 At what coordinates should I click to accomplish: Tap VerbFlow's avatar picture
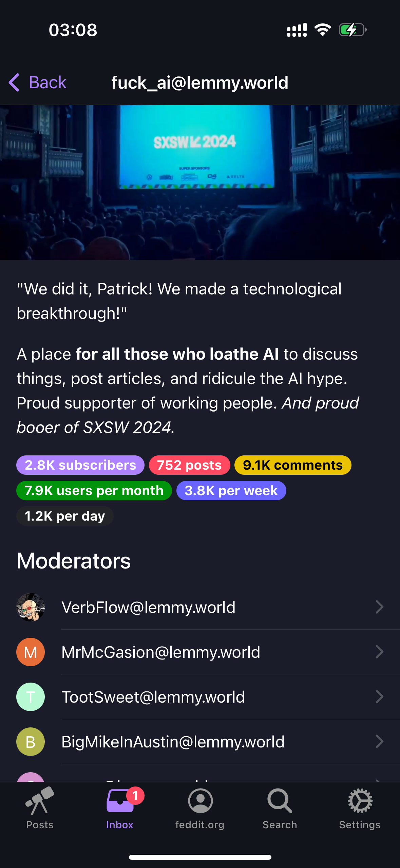pyautogui.click(x=31, y=607)
